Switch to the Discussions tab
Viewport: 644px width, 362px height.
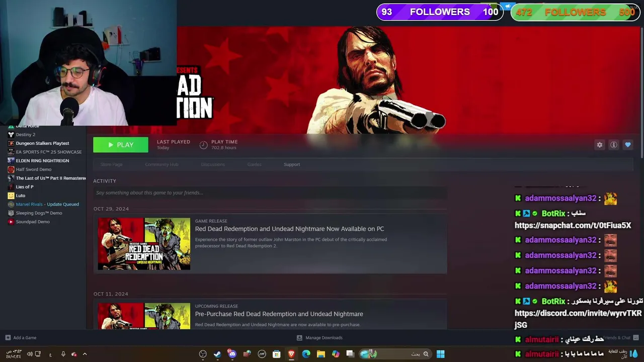(213, 164)
